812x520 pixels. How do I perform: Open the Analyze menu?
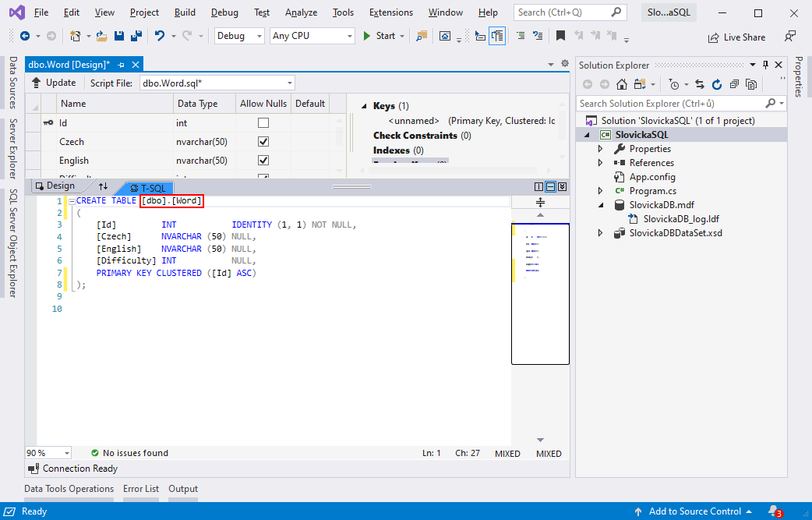click(x=301, y=12)
